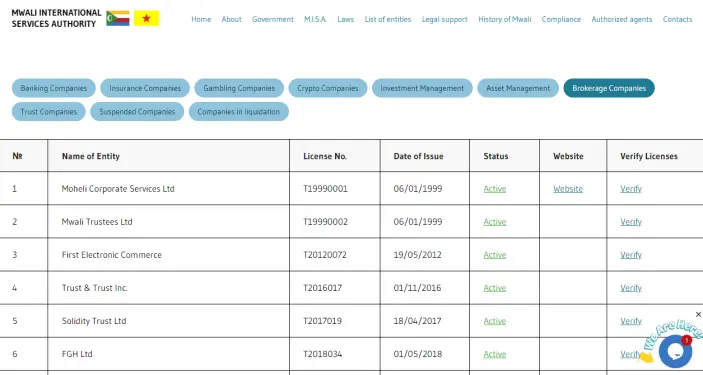Image resolution: width=703 pixels, height=375 pixels.
Task: Open History of Mwali page
Action: click(x=505, y=19)
